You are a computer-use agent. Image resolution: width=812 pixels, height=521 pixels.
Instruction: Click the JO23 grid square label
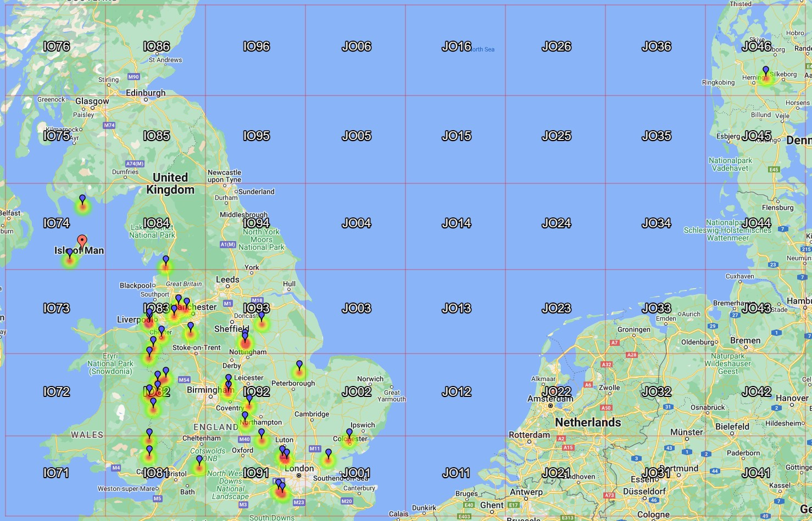pos(557,308)
